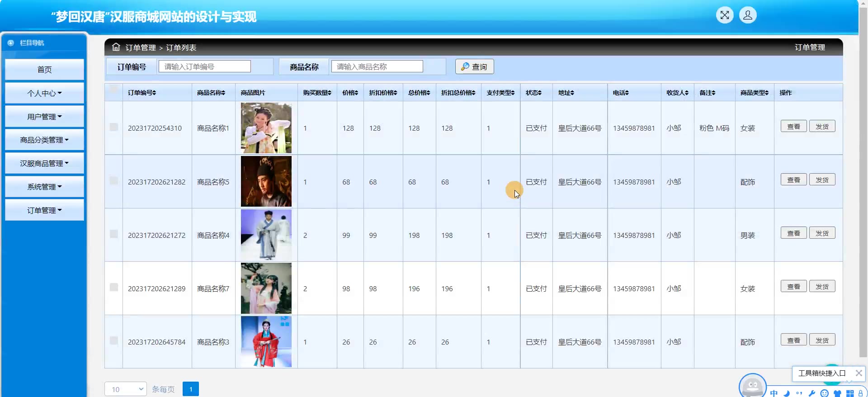Click 发货 for order 20231720254310
868x397 pixels.
[x=822, y=126]
